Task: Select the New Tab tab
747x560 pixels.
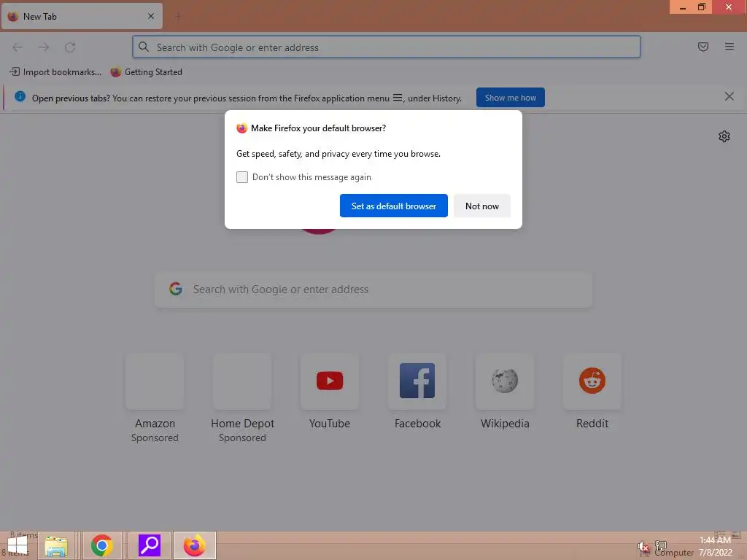Action: pos(82,16)
